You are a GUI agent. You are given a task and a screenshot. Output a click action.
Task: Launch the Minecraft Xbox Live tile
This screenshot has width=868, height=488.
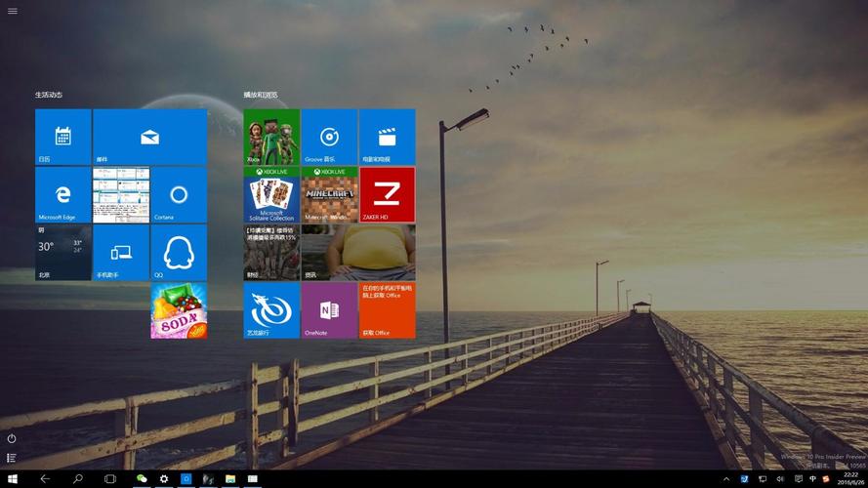point(329,195)
